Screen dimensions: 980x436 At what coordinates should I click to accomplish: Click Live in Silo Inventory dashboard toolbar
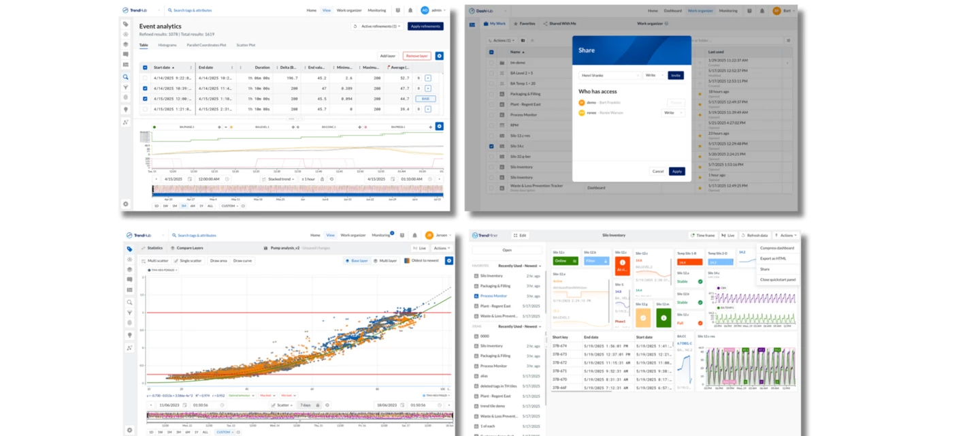point(728,235)
